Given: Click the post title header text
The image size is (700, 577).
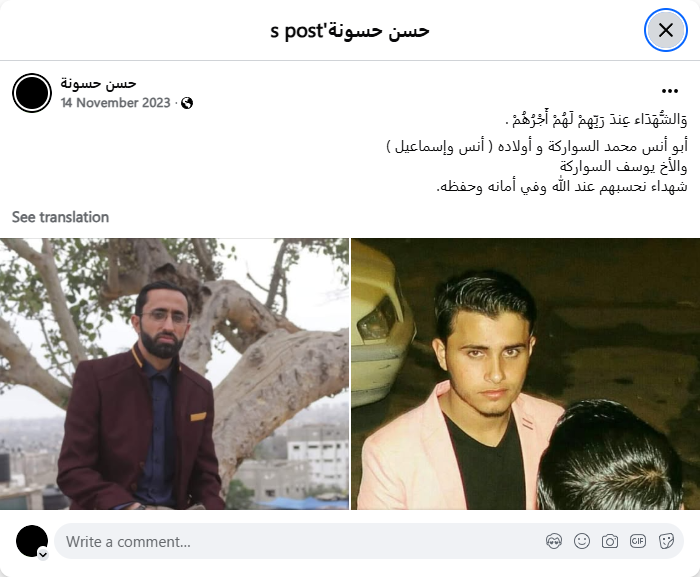Looking at the screenshot, I should tap(350, 30).
